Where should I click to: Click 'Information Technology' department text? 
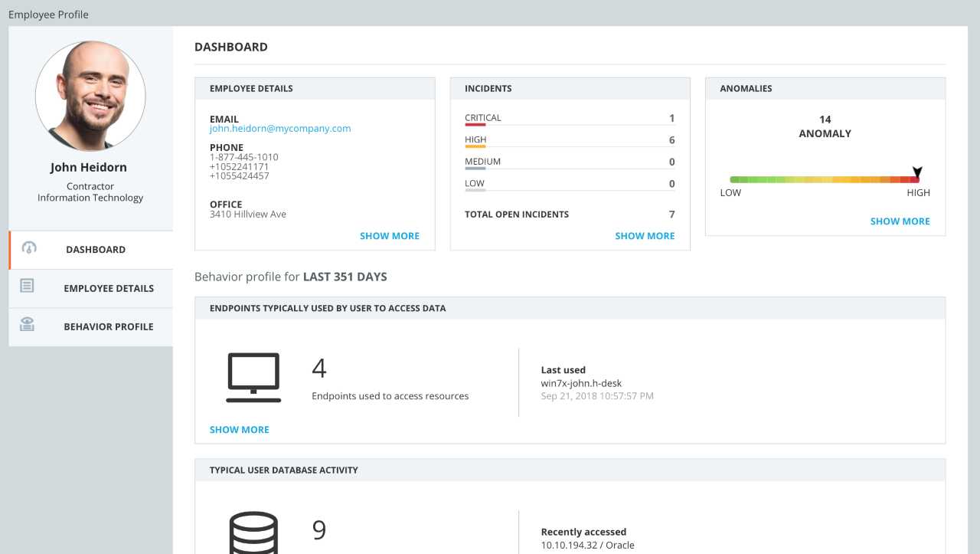[90, 198]
